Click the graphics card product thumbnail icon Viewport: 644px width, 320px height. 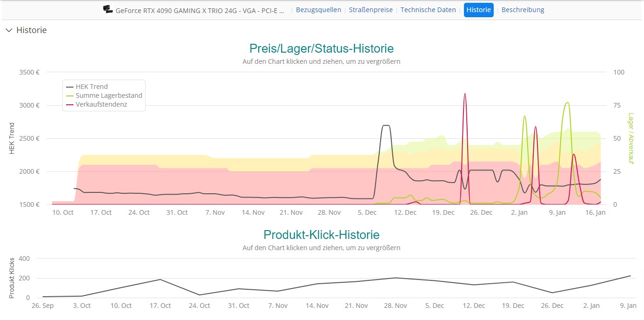[107, 10]
